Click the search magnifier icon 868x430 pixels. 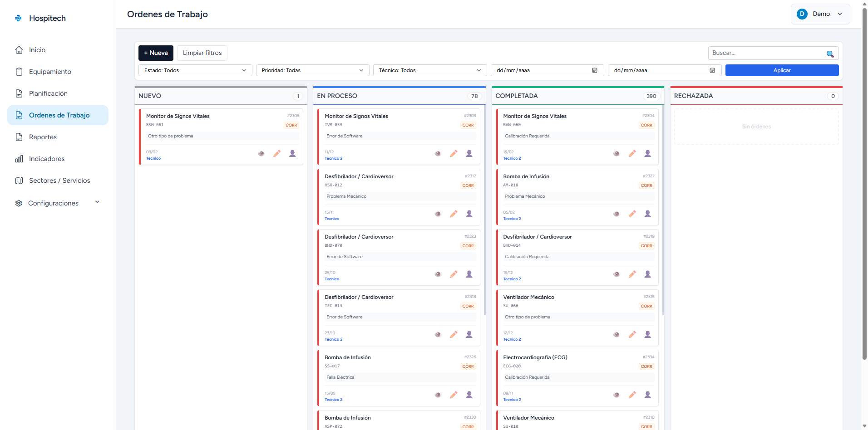(x=830, y=54)
